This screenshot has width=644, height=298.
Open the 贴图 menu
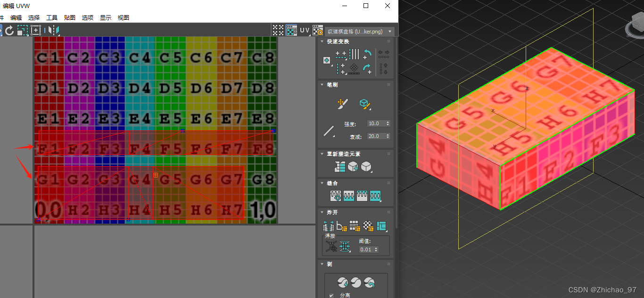click(70, 17)
